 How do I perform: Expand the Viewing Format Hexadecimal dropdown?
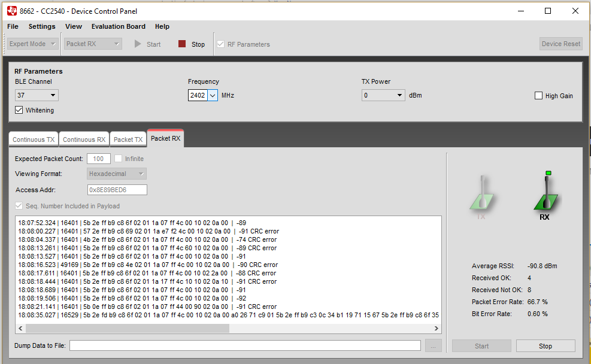click(117, 174)
